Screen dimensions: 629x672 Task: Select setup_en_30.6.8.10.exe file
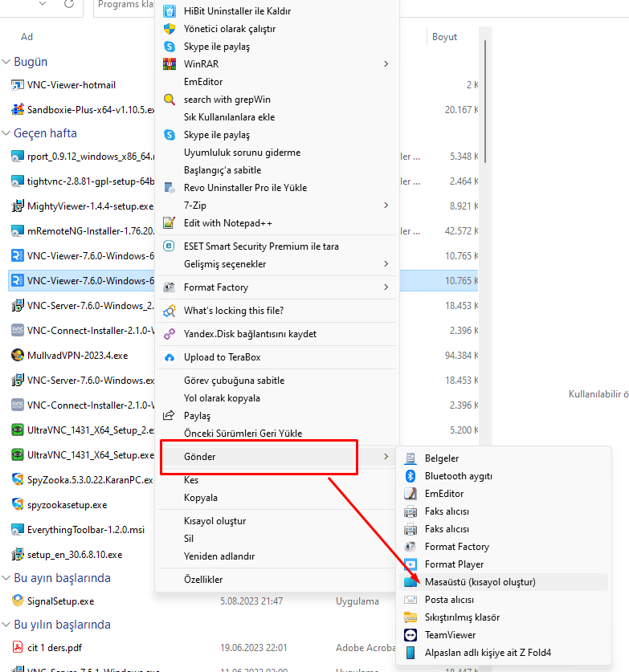click(75, 555)
